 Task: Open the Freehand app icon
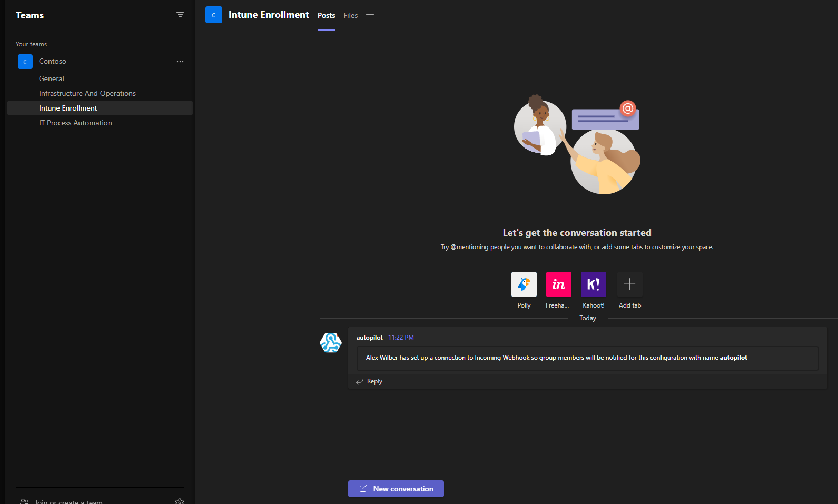click(558, 284)
